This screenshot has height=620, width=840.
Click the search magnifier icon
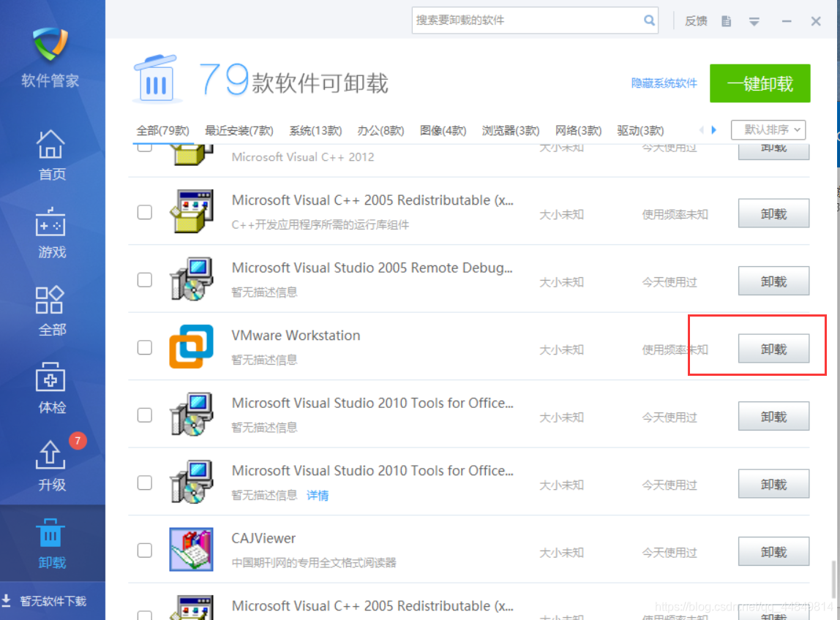pyautogui.click(x=649, y=20)
